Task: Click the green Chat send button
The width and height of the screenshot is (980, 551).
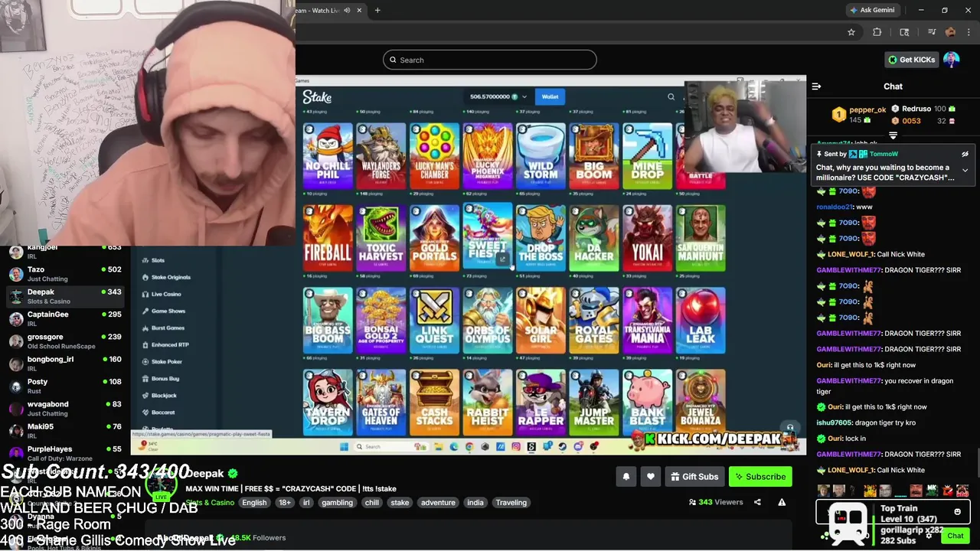Action: click(955, 536)
